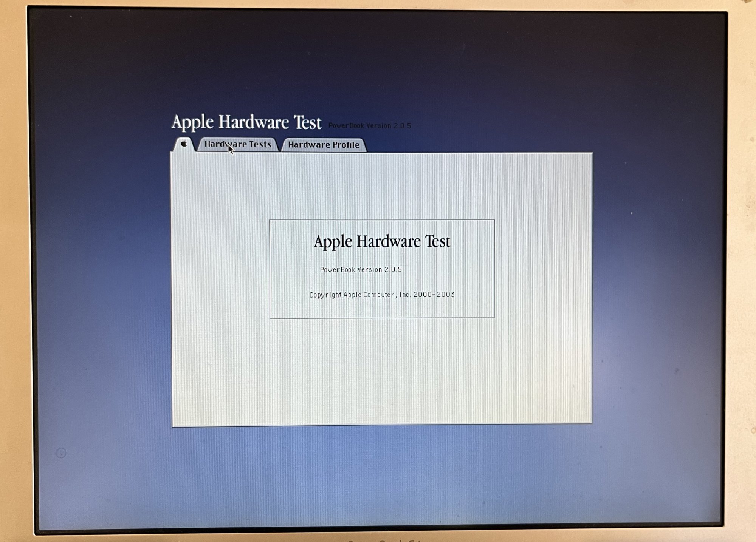
Task: Switch to the Hardware Profile tab
Action: (x=324, y=145)
